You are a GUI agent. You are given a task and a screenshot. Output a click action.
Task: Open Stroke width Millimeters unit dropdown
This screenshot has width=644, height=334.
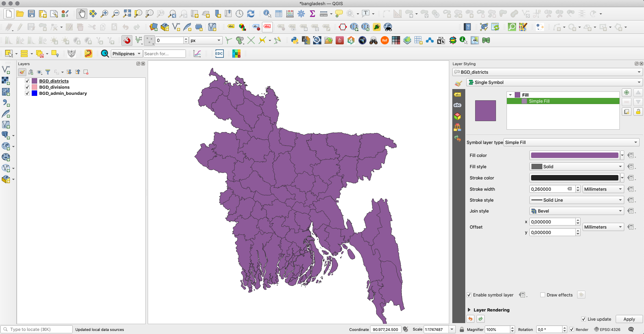[x=603, y=189]
